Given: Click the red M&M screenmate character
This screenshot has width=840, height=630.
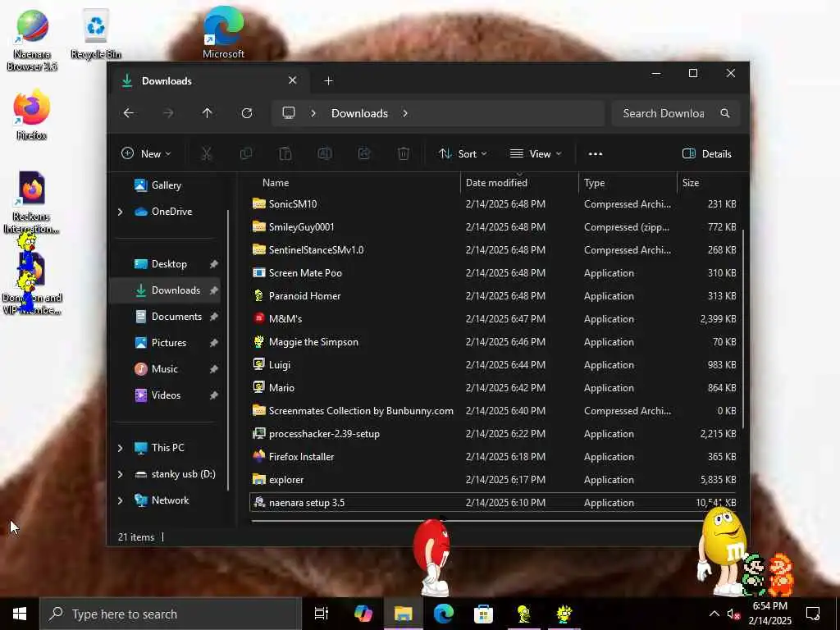Looking at the screenshot, I should coord(431,557).
